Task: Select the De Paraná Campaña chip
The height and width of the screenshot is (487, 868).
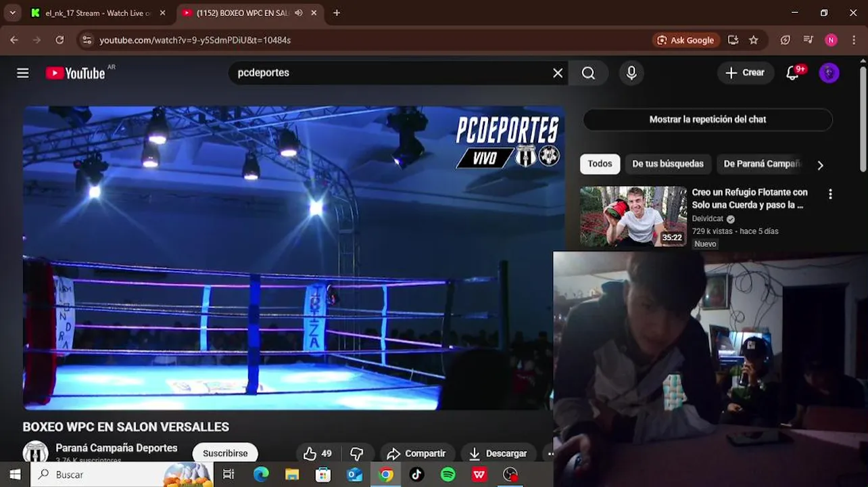Action: (762, 164)
